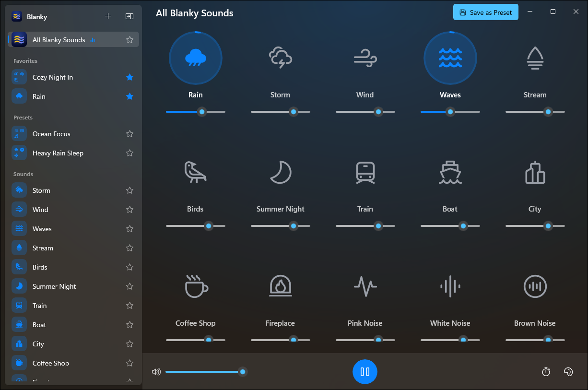Image resolution: width=588 pixels, height=390 pixels.
Task: Star the Ocean Focus preset
Action: click(x=129, y=134)
